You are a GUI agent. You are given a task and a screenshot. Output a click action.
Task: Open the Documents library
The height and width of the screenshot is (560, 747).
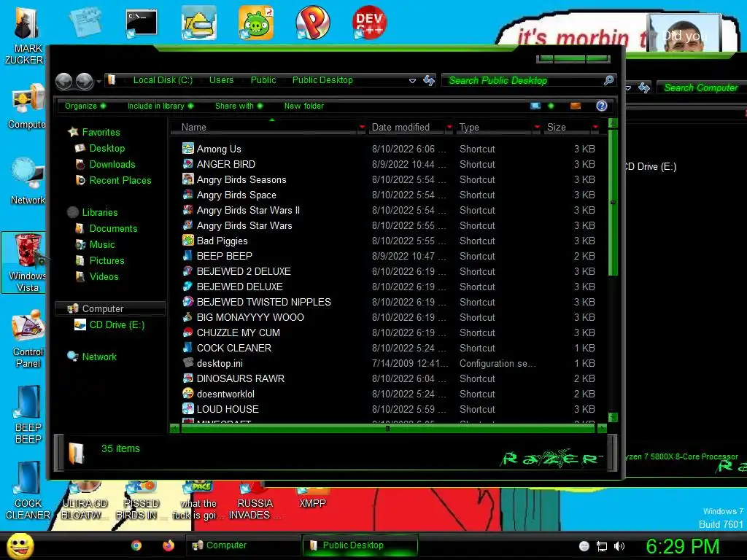[x=113, y=228]
